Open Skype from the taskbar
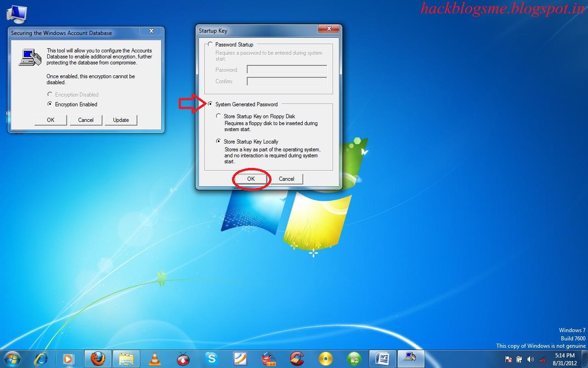This screenshot has width=588, height=368. click(x=212, y=358)
